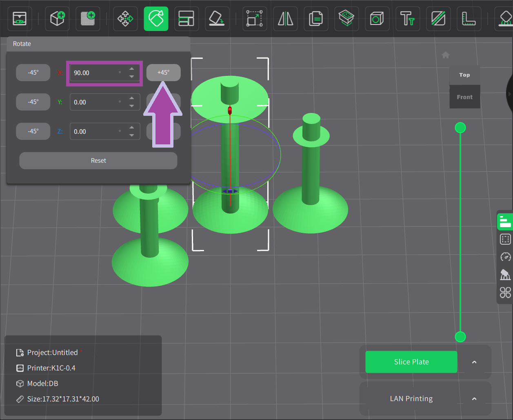The height and width of the screenshot is (420, 513).
Task: Select the Lay on Face tool
Action: 217,19
